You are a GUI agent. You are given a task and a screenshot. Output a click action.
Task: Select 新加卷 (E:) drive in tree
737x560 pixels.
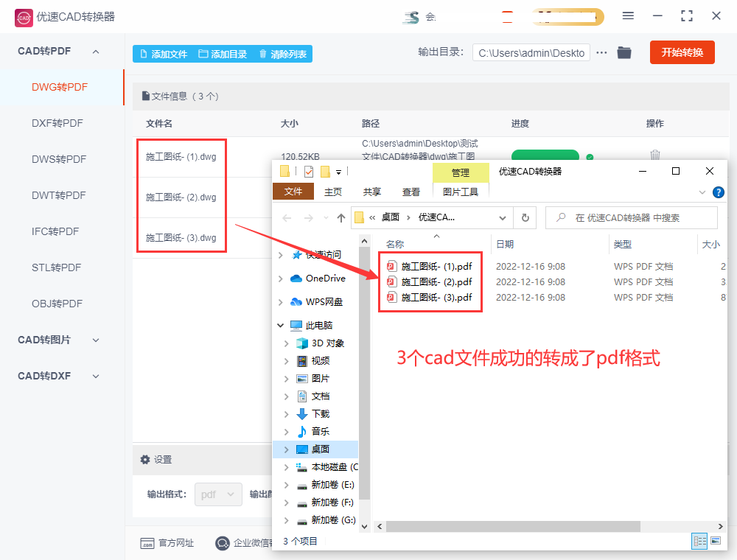[x=332, y=485]
